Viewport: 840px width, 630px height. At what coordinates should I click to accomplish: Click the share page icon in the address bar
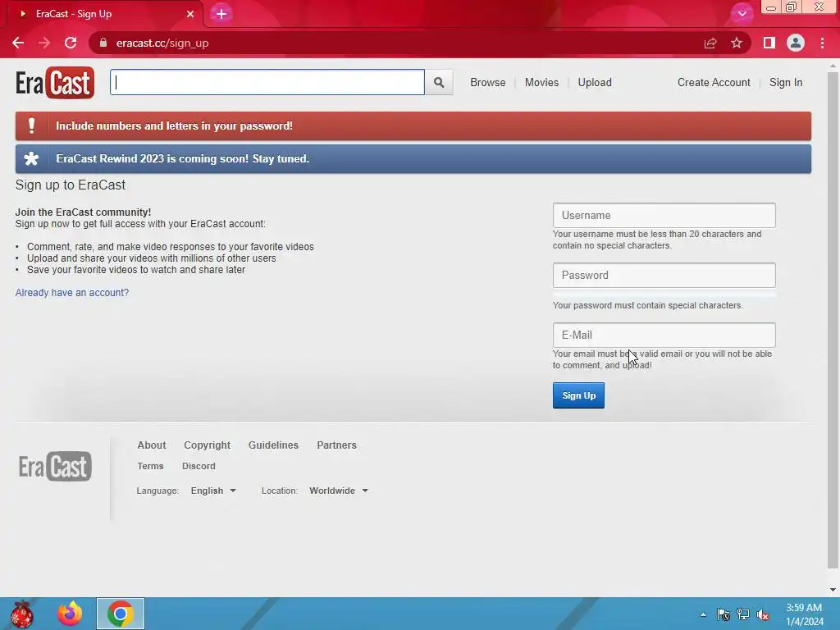pyautogui.click(x=710, y=43)
